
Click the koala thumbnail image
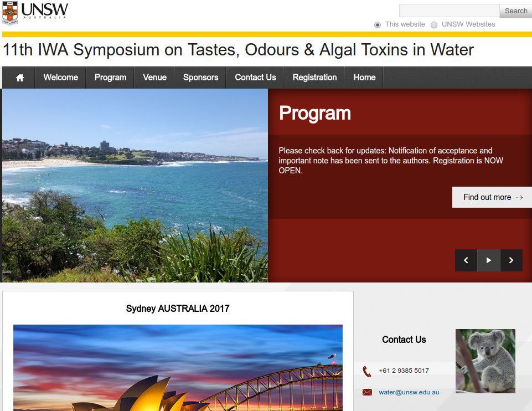[x=485, y=361]
